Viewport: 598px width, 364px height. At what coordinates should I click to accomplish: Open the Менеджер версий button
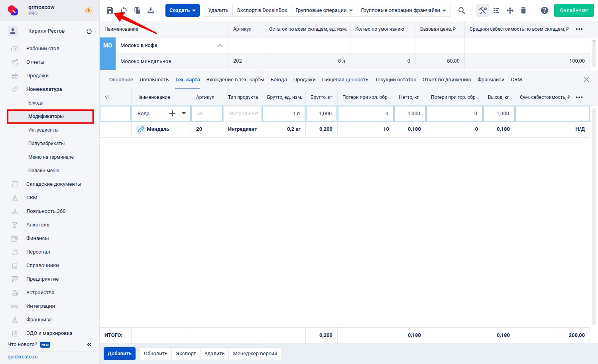pos(255,354)
